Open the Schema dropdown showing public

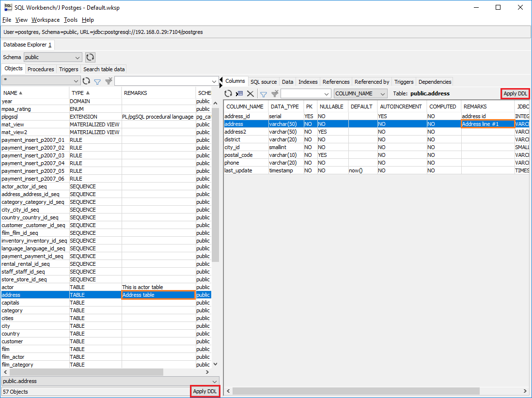pyautogui.click(x=53, y=57)
